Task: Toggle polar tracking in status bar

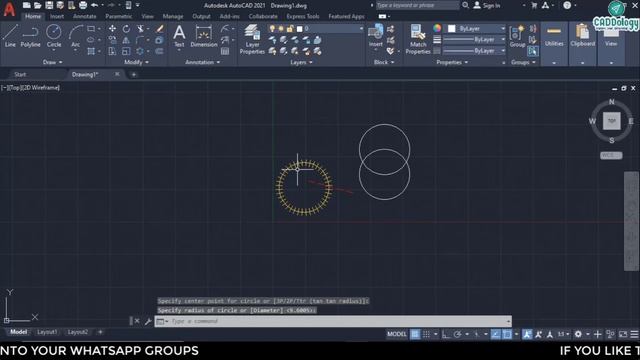Action: (458, 334)
